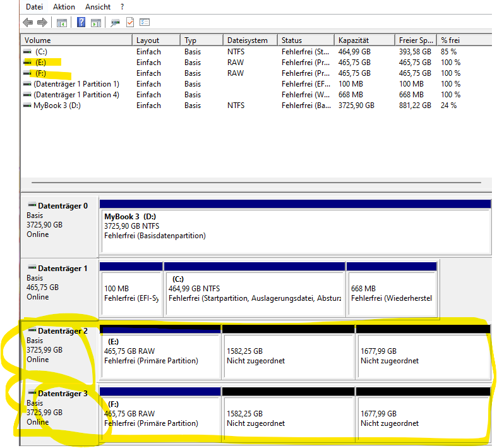Select 1677,99 GB unallocated block on Datenträger 2

[424, 352]
